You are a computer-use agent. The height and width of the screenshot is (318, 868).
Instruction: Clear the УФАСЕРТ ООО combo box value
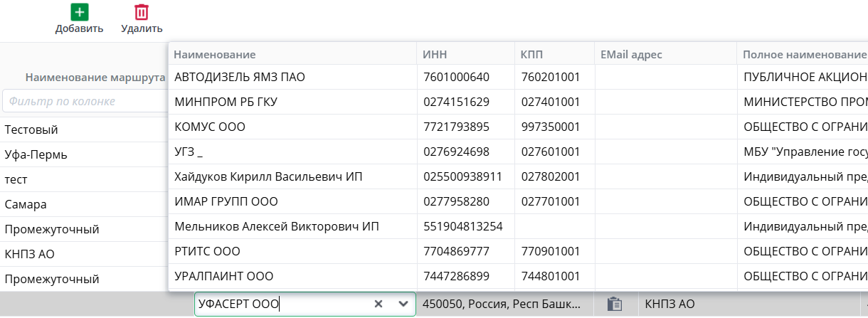[379, 304]
